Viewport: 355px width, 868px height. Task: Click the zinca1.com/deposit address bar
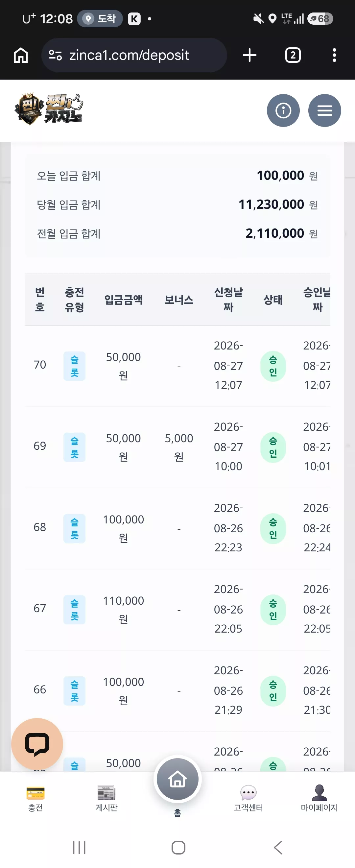click(x=134, y=55)
